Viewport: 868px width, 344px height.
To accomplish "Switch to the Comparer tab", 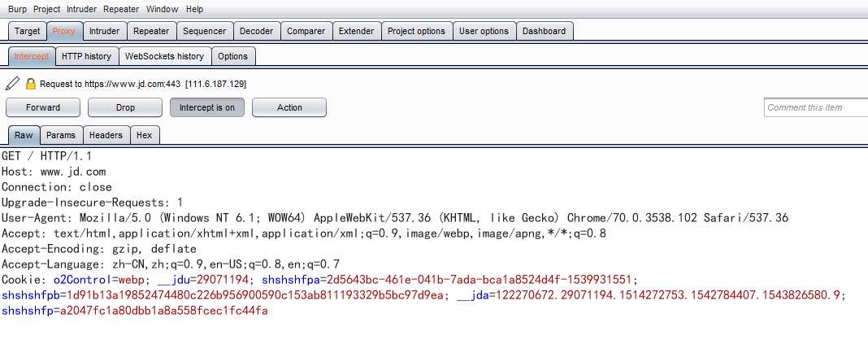I will pyautogui.click(x=306, y=31).
